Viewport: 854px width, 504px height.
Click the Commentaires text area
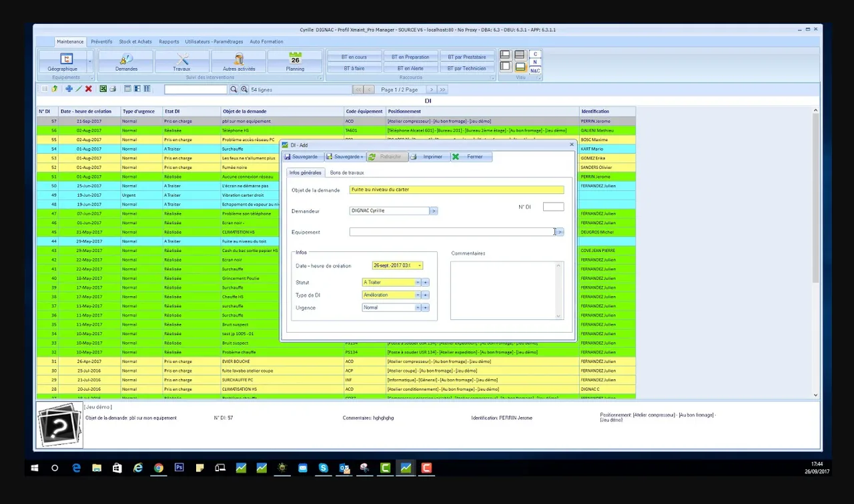pyautogui.click(x=507, y=290)
